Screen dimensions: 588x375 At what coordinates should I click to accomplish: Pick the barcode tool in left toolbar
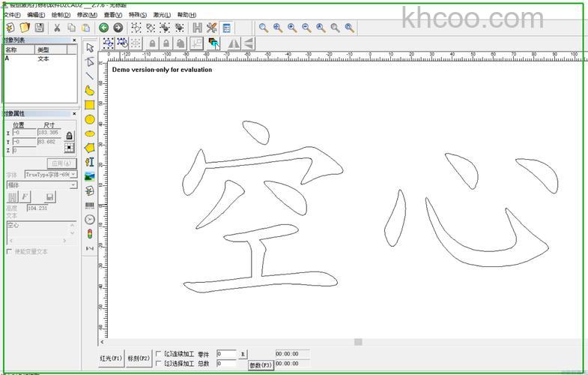90,205
